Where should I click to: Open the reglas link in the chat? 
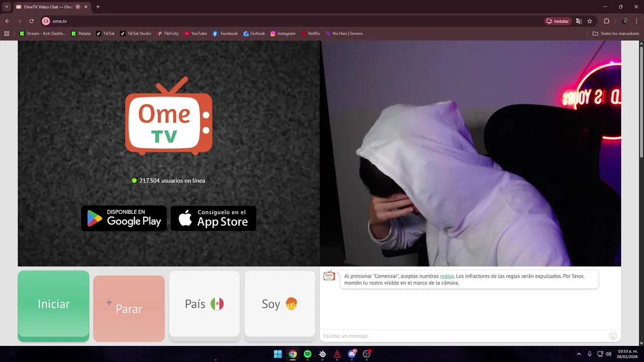(447, 276)
